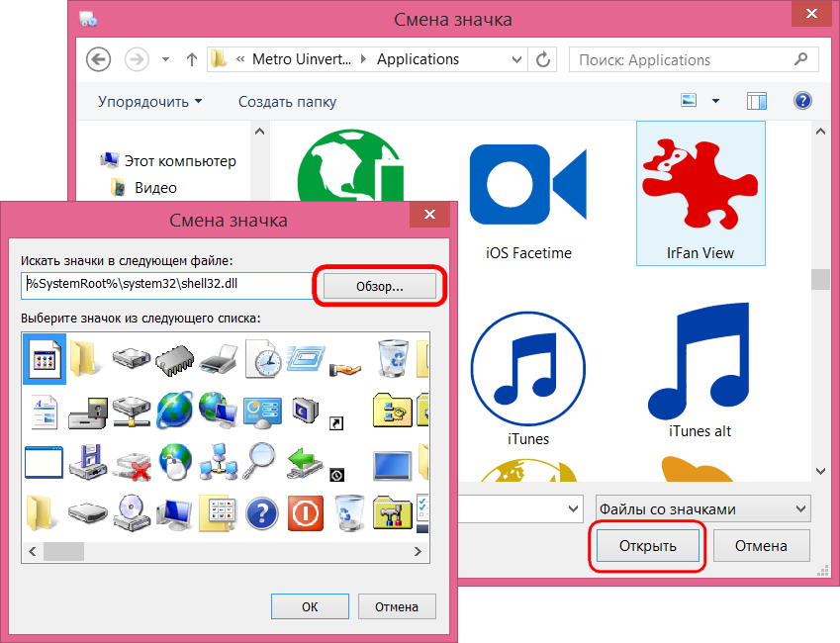This screenshot has width=840, height=643.
Task: Select the Internet Explorer globe icon
Action: click(175, 411)
